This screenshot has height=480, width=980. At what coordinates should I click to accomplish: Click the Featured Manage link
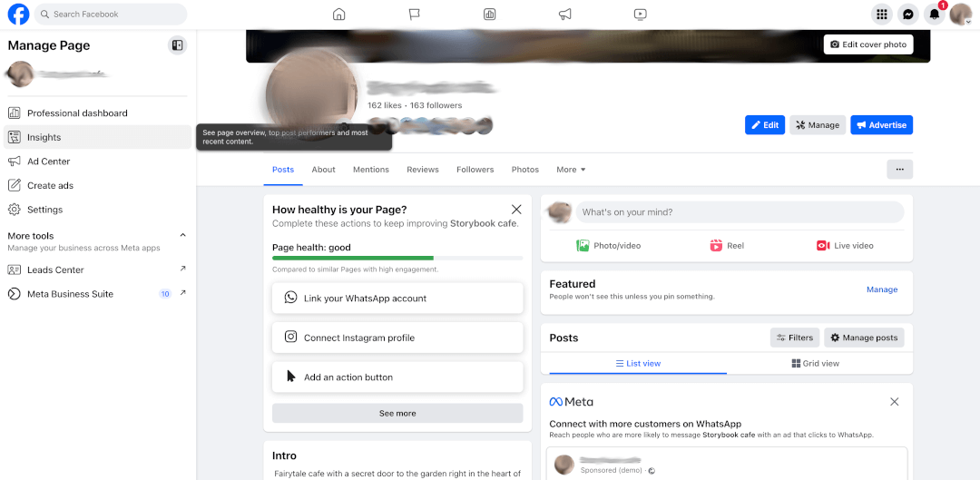(x=882, y=289)
